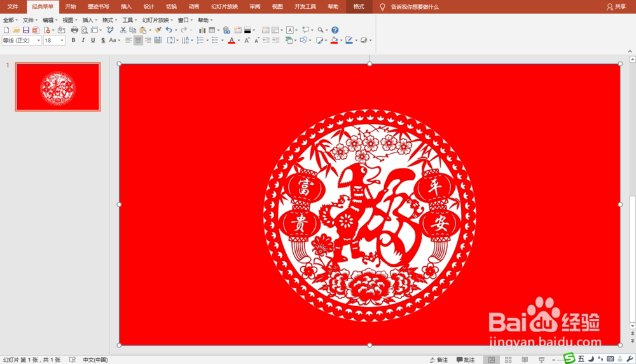Click the 中文(中国) language indicator
The width and height of the screenshot is (636, 364).
point(95,360)
